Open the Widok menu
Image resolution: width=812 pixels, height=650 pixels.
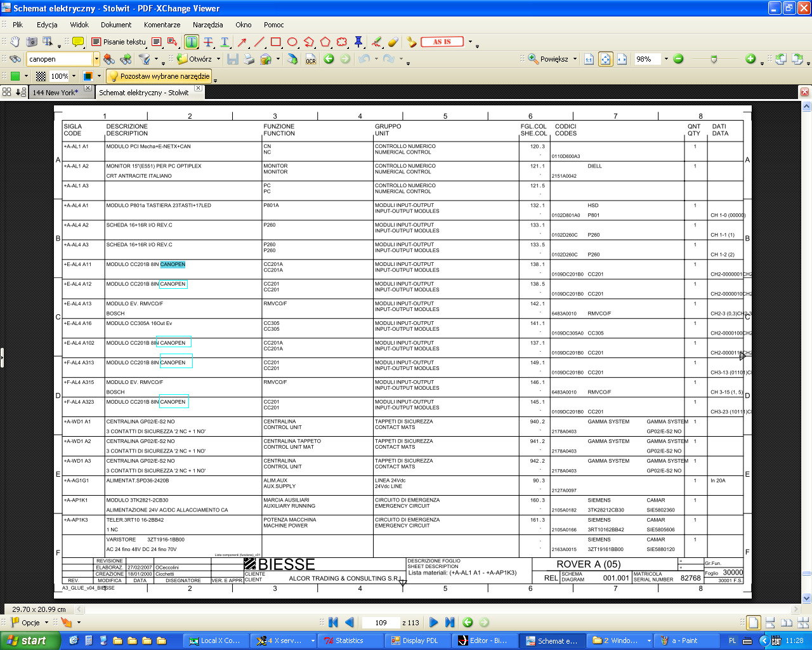coord(79,25)
